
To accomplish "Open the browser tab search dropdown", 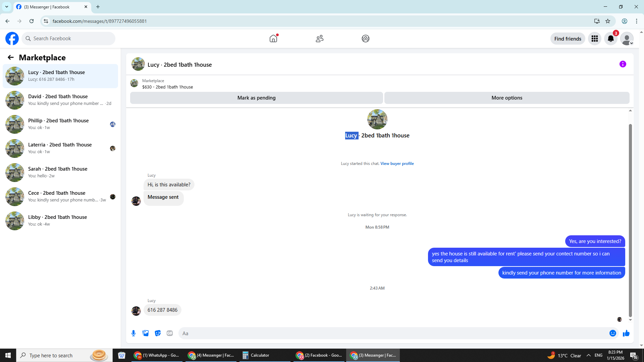I will point(7,7).
